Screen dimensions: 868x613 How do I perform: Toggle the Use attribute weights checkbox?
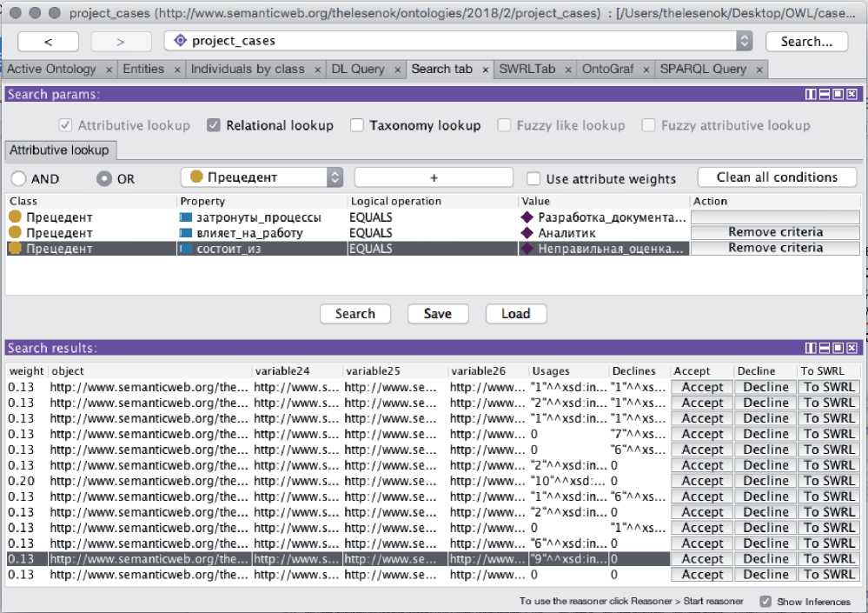(x=533, y=178)
